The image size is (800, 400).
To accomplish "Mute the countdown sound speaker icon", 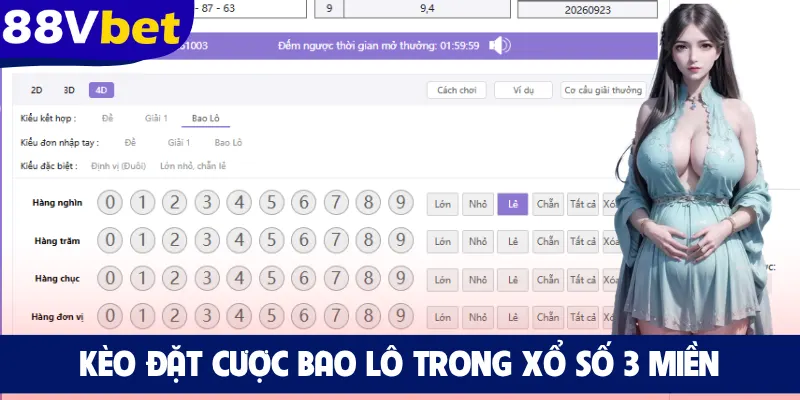I will (499, 46).
